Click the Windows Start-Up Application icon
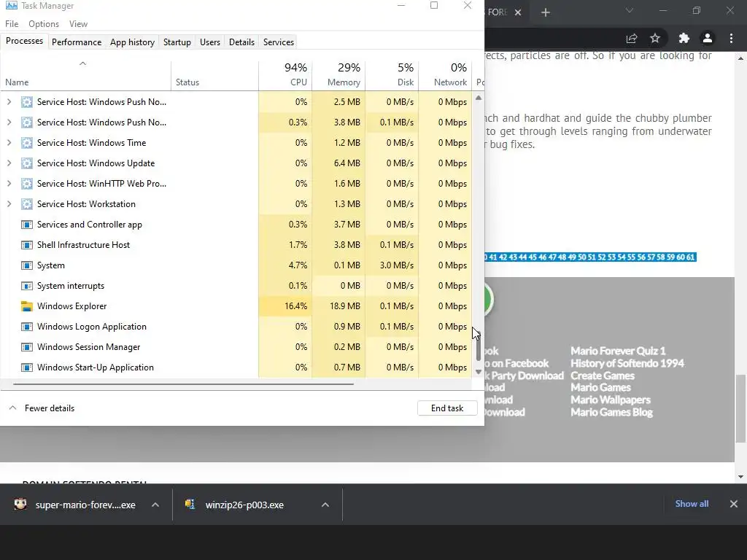This screenshot has width=747, height=560. click(27, 367)
